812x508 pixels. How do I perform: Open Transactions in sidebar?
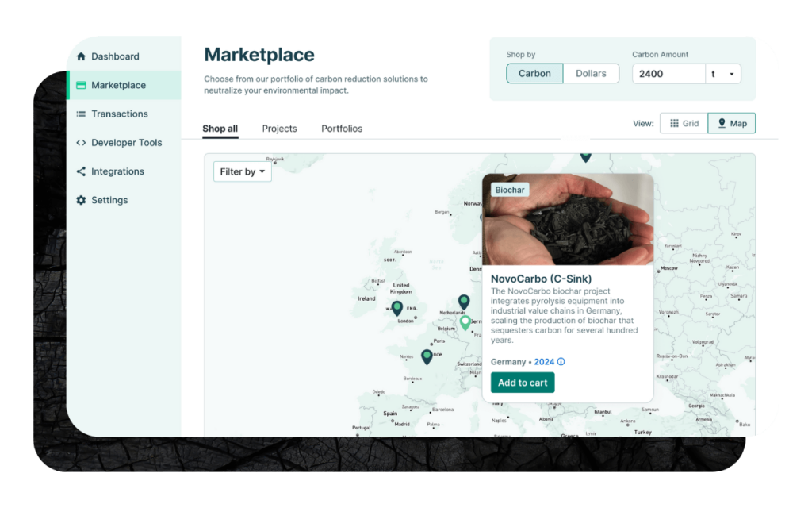pyautogui.click(x=124, y=114)
